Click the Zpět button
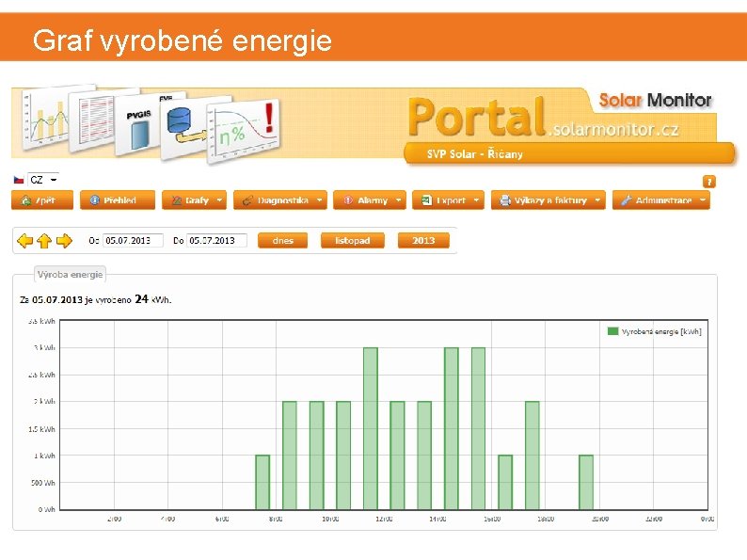 click(42, 200)
